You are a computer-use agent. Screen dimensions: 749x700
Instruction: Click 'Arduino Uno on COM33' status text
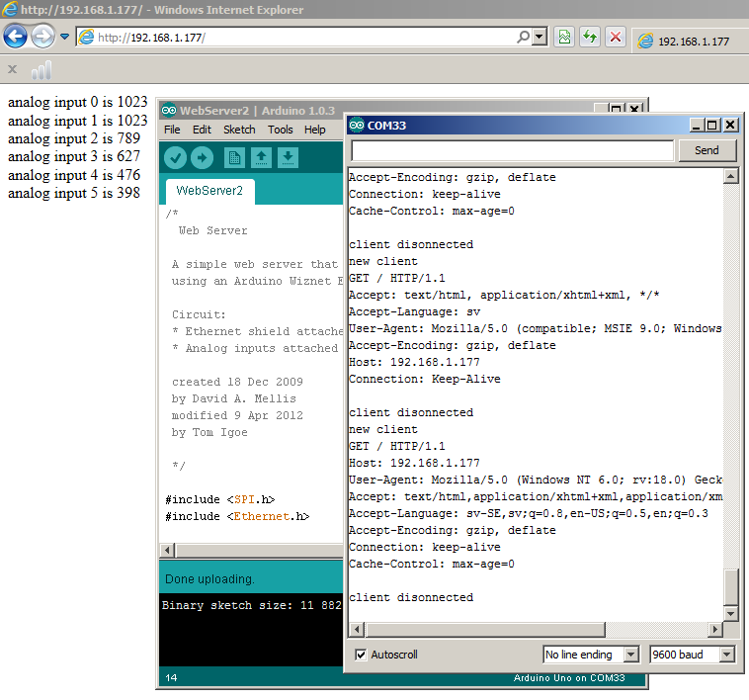pos(568,677)
